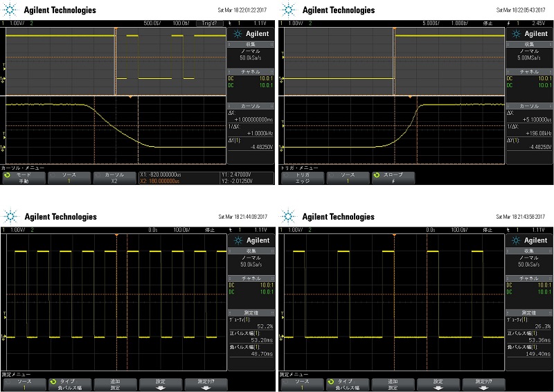Expand the 測定クリア softkey in the 52.2% duty capture

(x=205, y=384)
